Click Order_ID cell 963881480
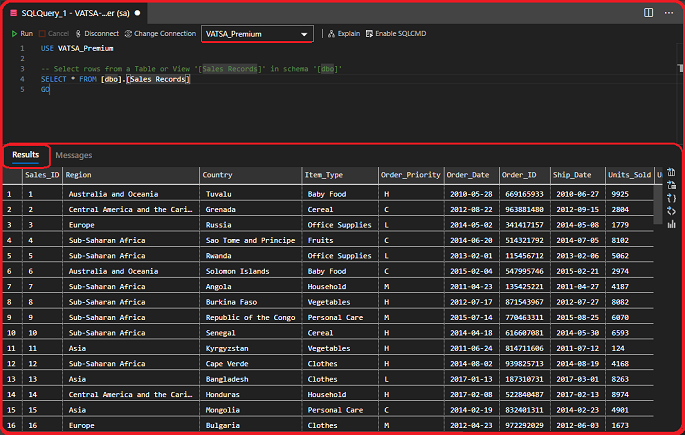685x435 pixels. point(525,209)
